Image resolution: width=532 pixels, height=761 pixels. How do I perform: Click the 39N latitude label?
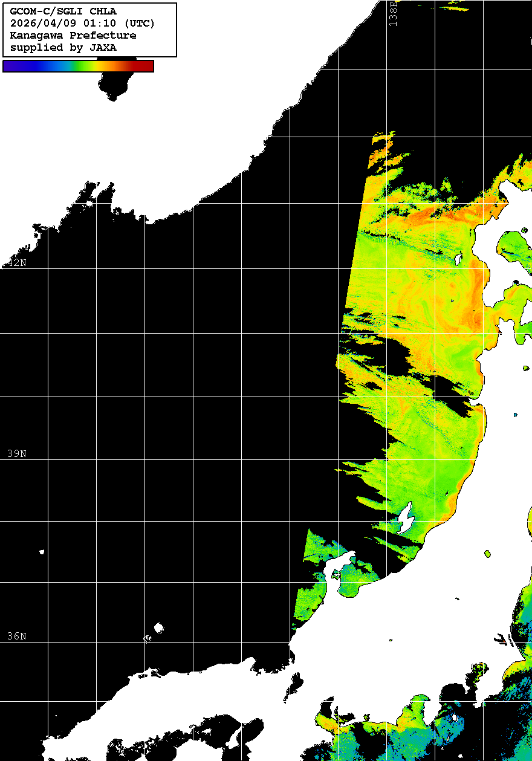point(17,453)
